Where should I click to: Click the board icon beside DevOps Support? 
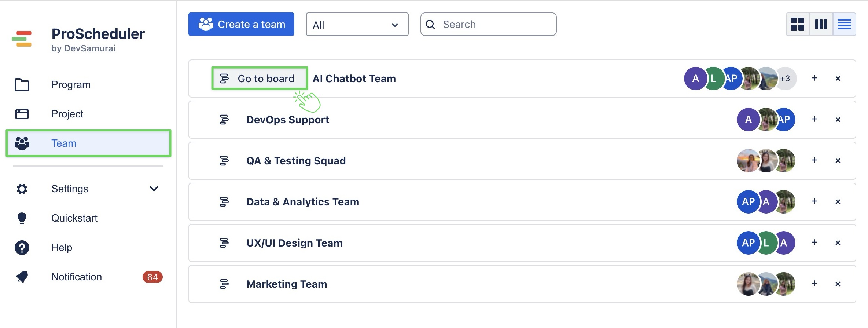tap(224, 120)
